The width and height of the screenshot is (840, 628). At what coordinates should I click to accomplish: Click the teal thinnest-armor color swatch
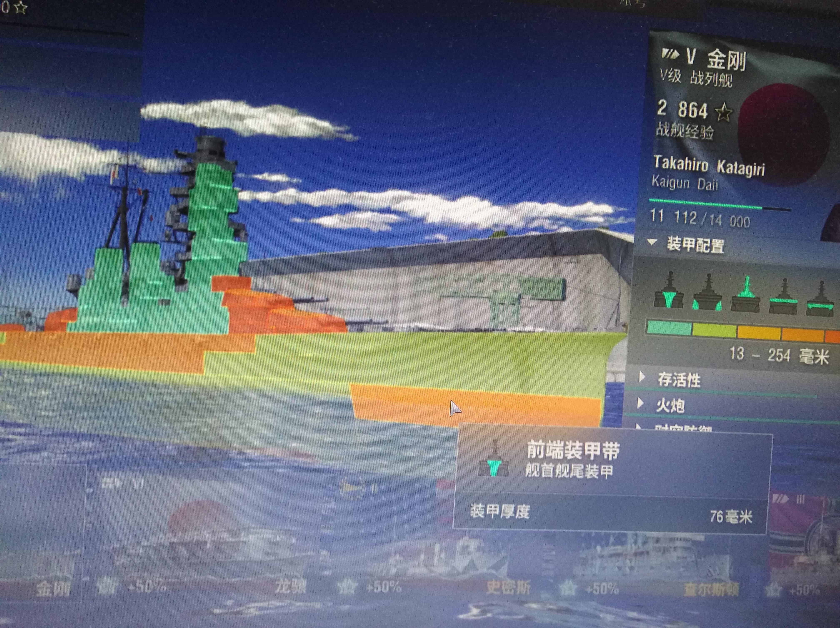pos(669,328)
